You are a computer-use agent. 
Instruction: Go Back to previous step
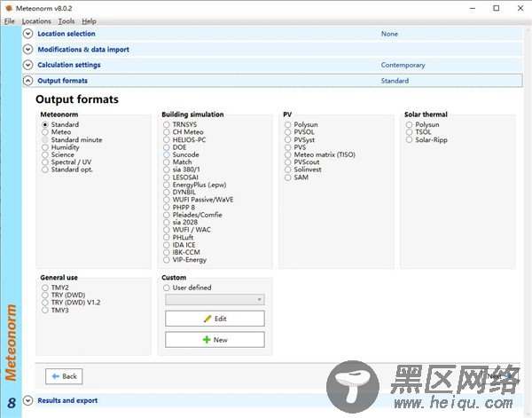64,376
